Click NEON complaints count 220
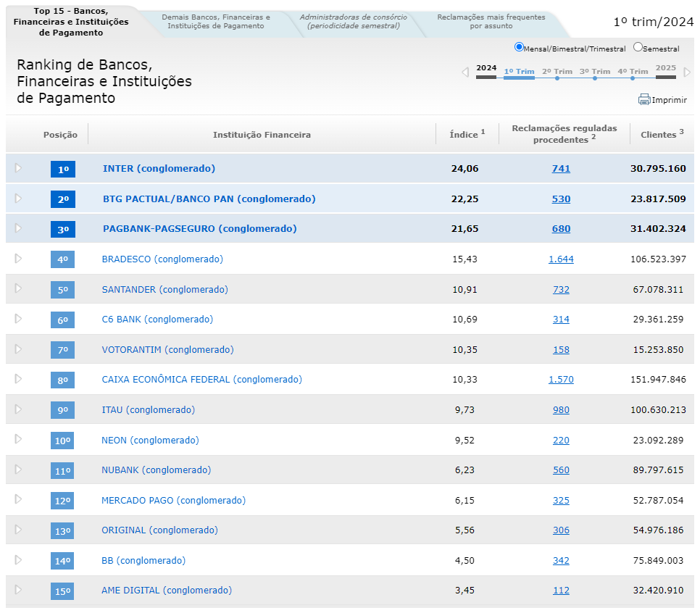Screen dimensions: 700x613 (x=561, y=441)
